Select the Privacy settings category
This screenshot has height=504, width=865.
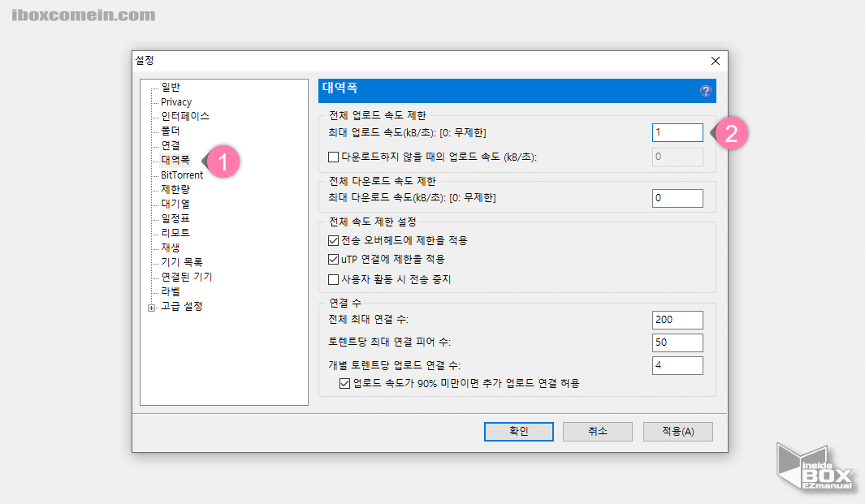pos(176,101)
